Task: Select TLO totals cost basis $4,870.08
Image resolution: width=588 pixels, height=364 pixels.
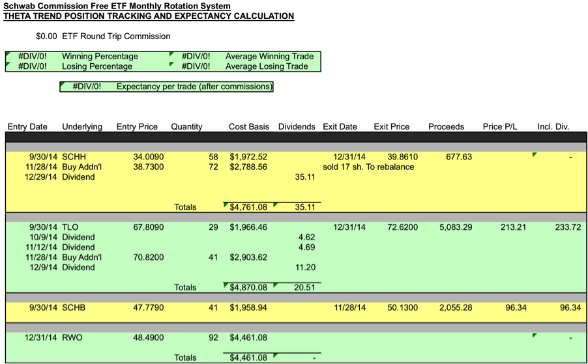Action: [x=248, y=288]
